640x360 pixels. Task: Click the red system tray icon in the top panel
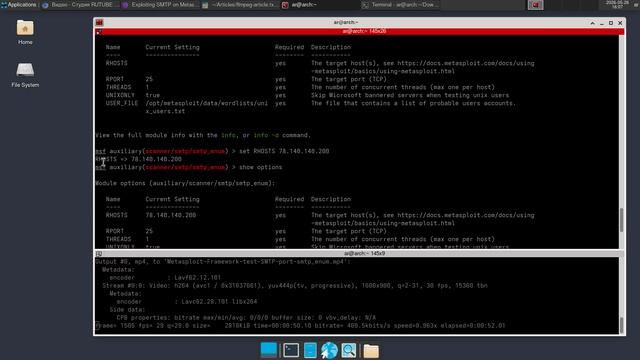tap(535, 5)
